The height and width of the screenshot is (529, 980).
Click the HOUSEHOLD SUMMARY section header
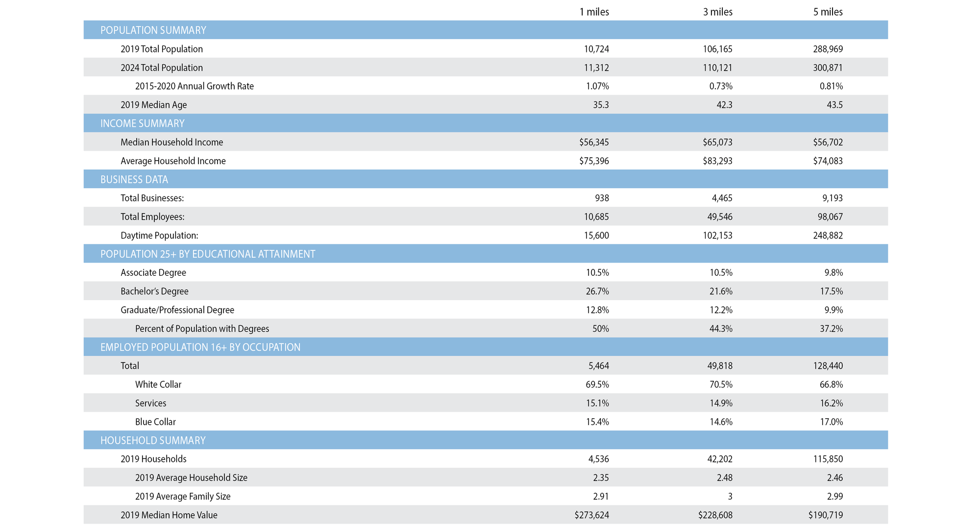tap(152, 440)
